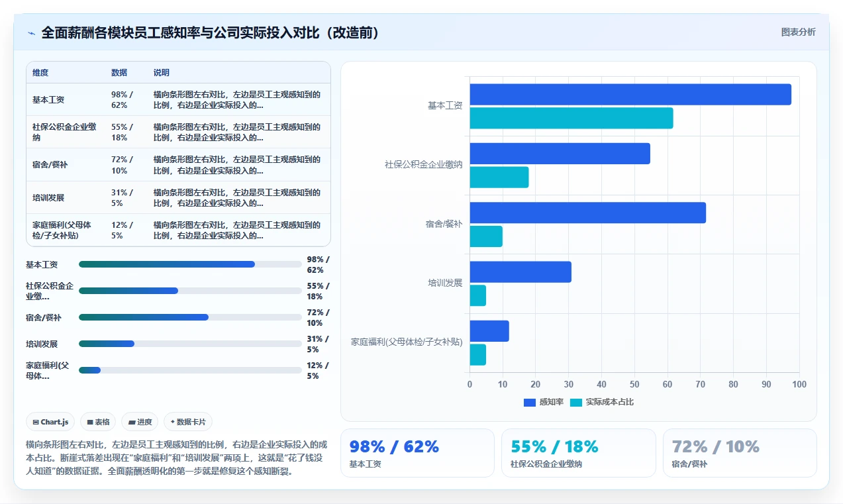Open the 55% / 18% 社保公积金 card
The image size is (843, 504).
(579, 453)
